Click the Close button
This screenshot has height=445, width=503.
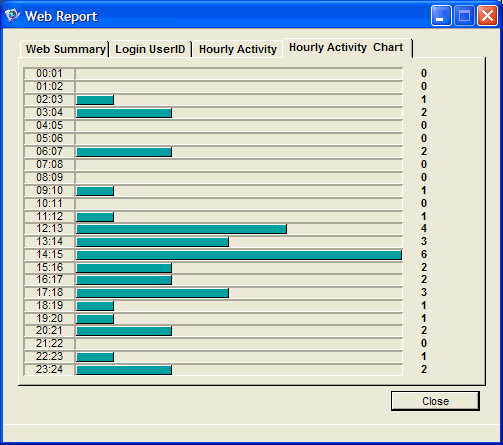tap(435, 401)
